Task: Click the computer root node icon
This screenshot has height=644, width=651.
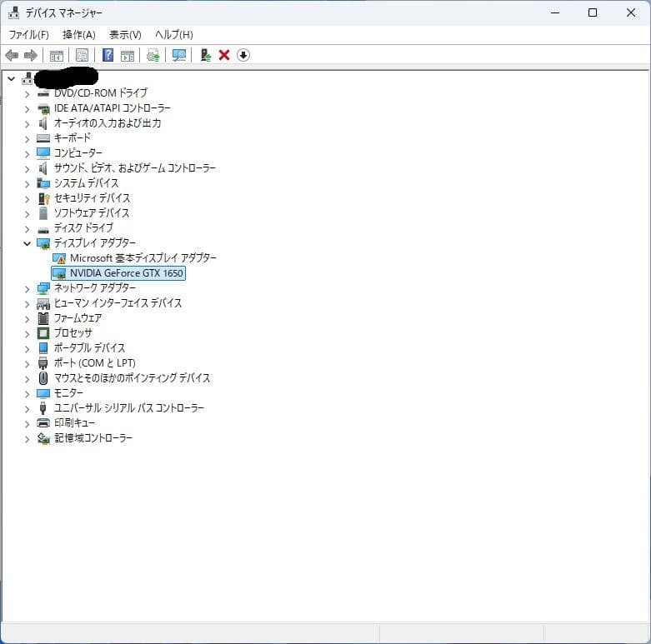Action: 28,78
